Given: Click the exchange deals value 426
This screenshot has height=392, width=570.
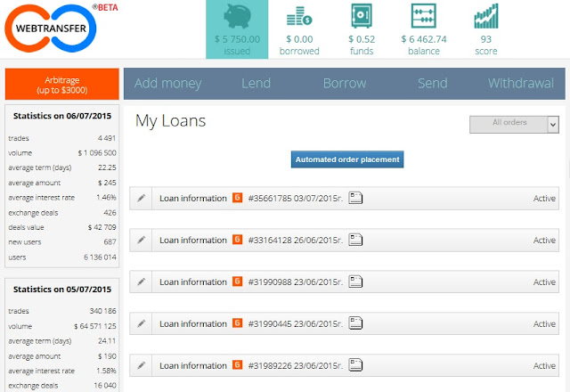Looking at the screenshot, I should click(x=110, y=213).
